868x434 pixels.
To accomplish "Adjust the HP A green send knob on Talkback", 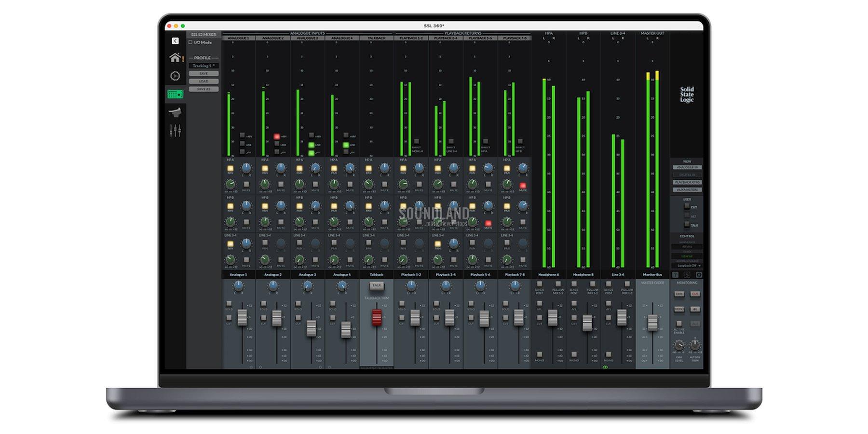I will click(x=369, y=184).
